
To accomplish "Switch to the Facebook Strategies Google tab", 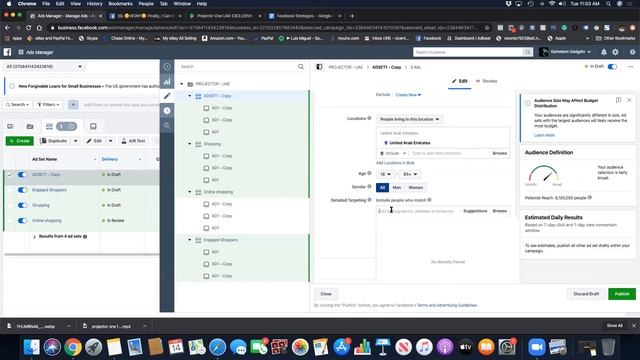I will (x=304, y=16).
